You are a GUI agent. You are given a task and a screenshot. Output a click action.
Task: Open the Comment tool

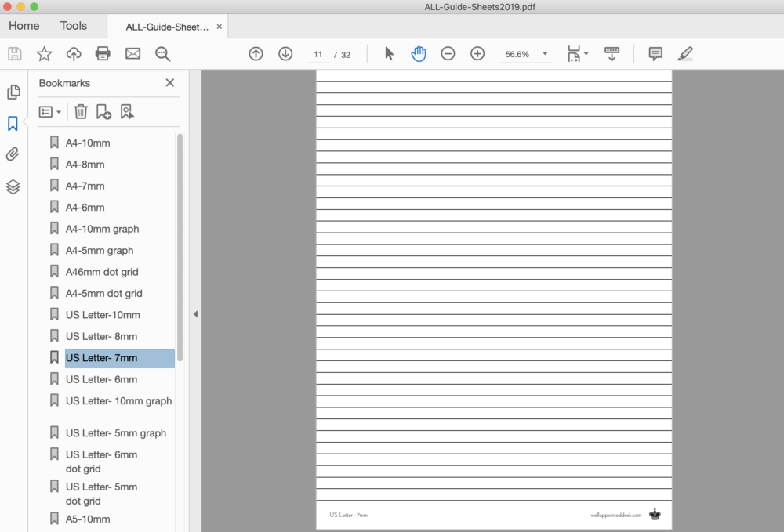point(655,53)
